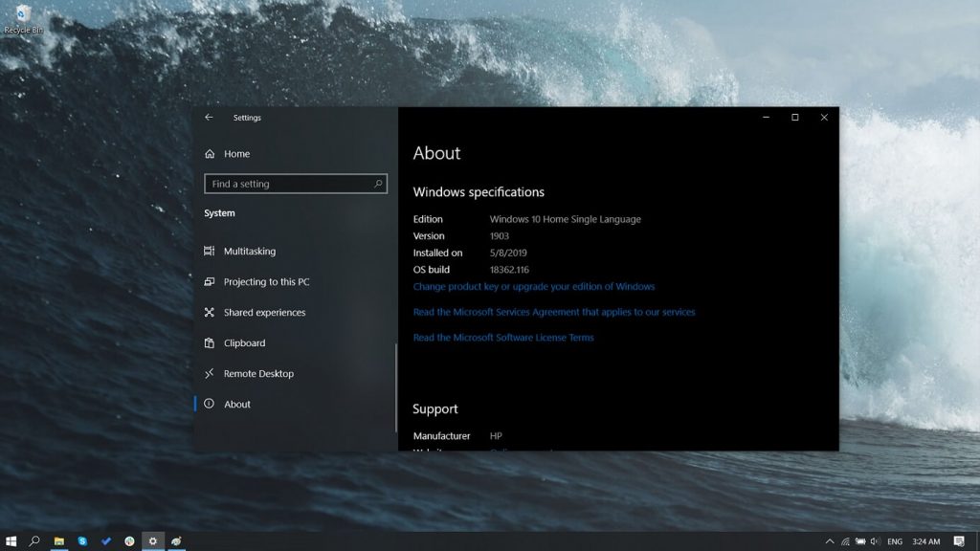Click the search magnifier in Find a setting
980x551 pixels.
click(378, 184)
